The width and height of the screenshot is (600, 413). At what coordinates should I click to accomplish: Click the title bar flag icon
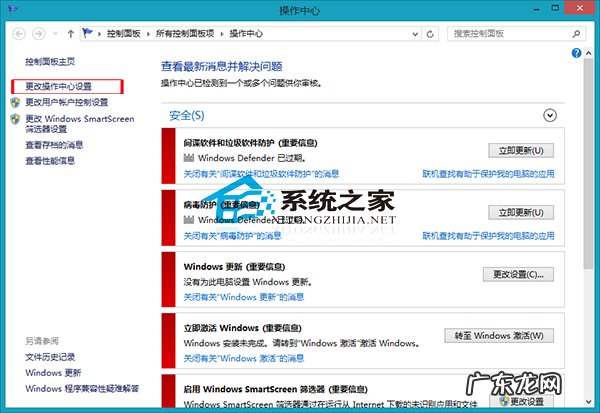point(12,9)
